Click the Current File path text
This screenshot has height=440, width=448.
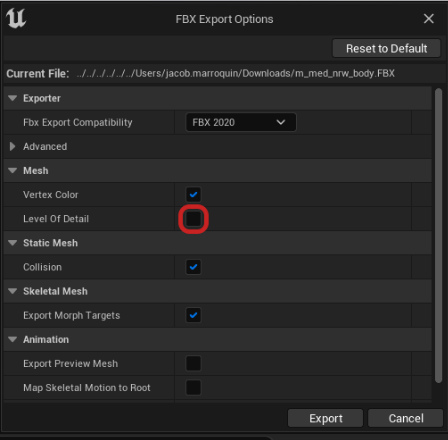[x=235, y=73]
